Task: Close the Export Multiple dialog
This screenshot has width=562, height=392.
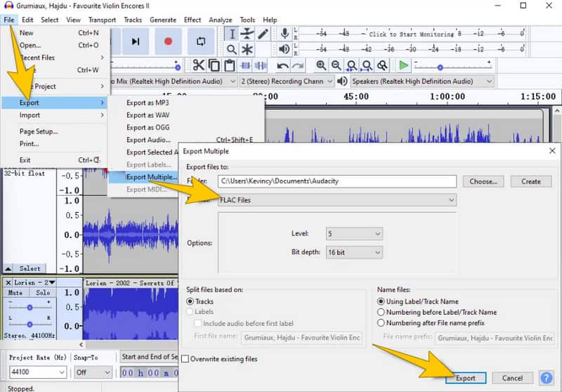Action: (x=552, y=151)
